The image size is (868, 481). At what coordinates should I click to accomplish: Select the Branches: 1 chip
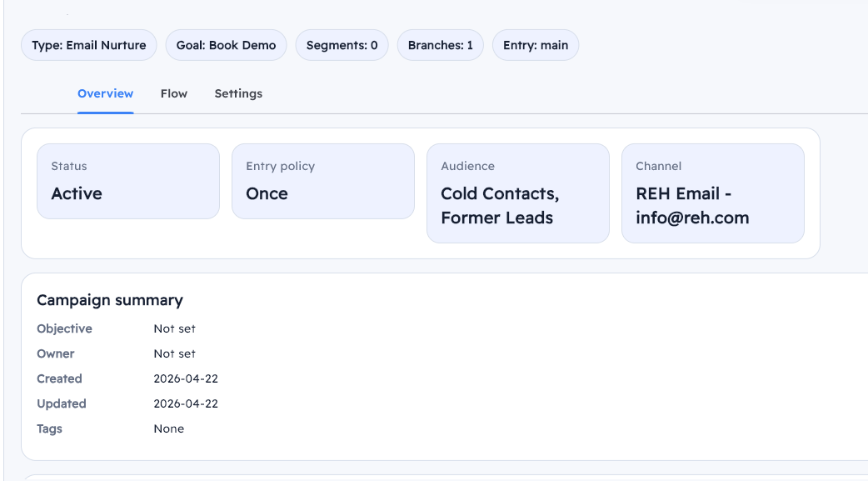(440, 45)
